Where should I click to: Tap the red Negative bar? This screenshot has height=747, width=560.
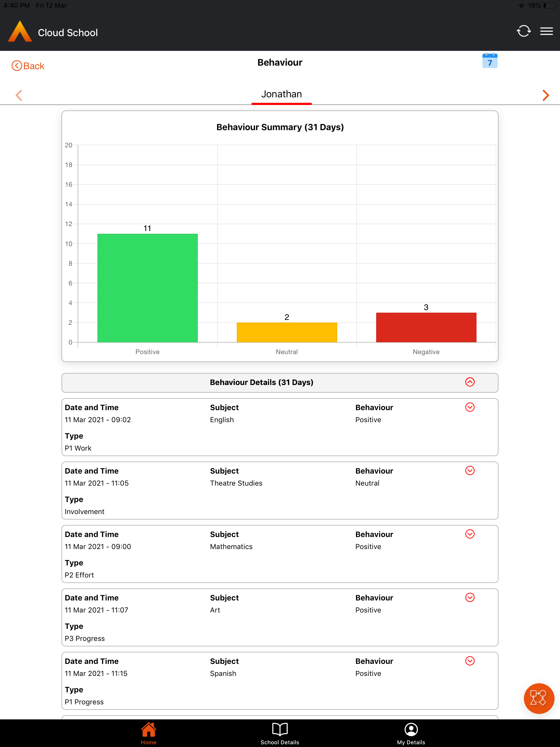point(426,327)
